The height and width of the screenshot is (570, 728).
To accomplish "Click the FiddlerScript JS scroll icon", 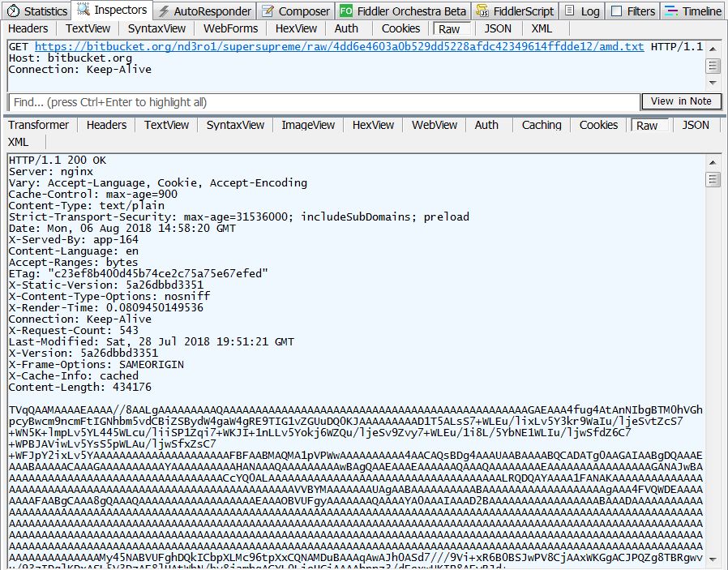I will coord(482,11).
